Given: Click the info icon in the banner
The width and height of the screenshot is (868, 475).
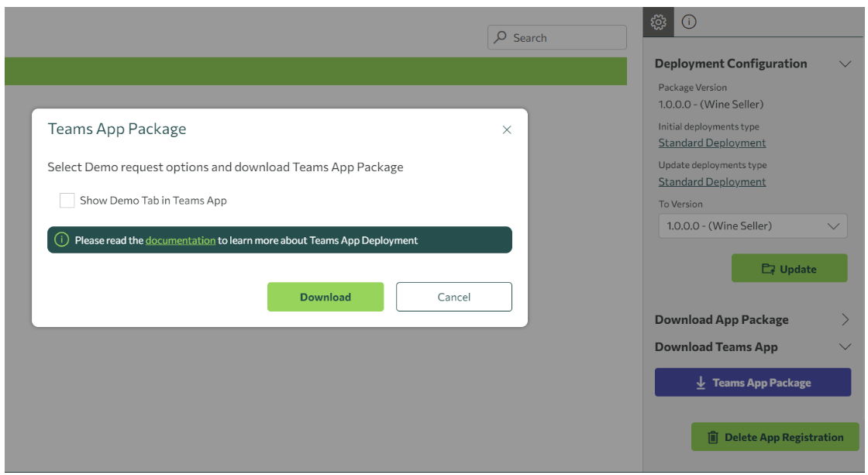Looking at the screenshot, I should (61, 239).
